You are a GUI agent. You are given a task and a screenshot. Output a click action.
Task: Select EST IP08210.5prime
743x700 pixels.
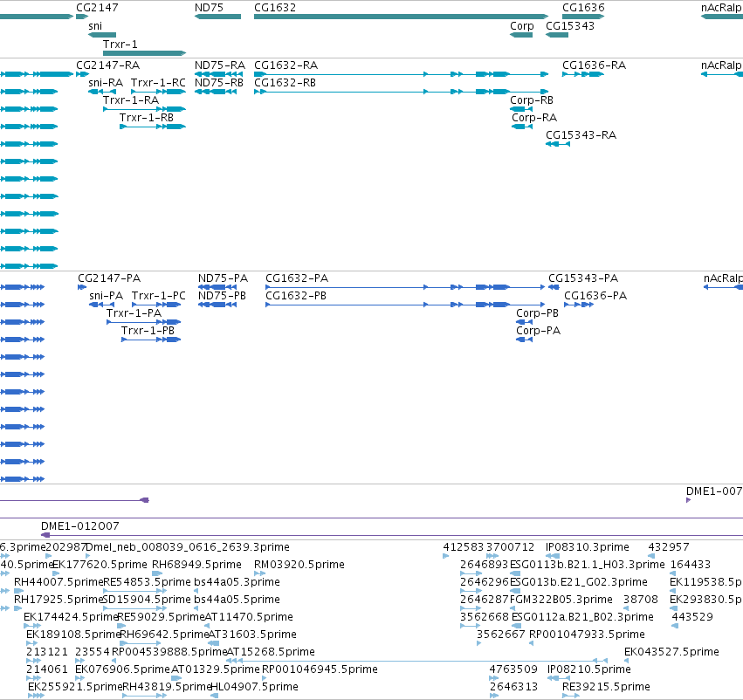pyautogui.click(x=589, y=669)
